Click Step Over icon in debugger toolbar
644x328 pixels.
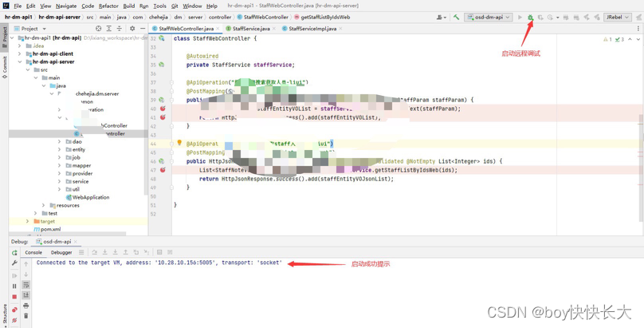95,252
